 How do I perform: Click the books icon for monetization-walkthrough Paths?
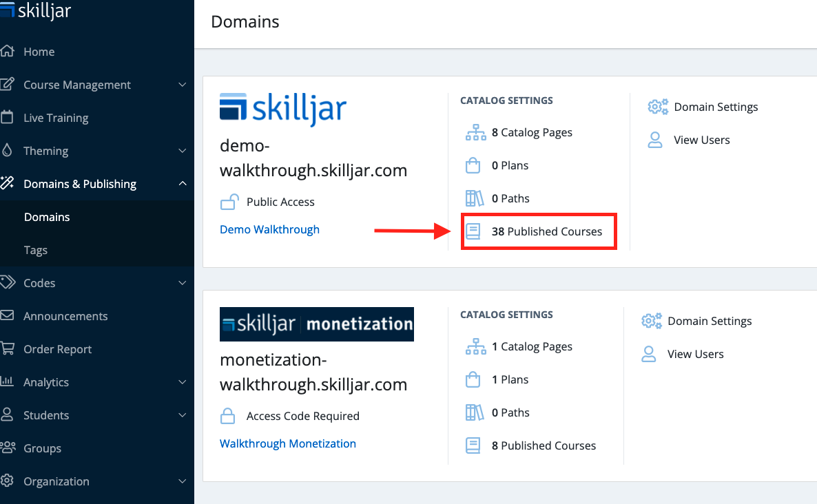[475, 412]
